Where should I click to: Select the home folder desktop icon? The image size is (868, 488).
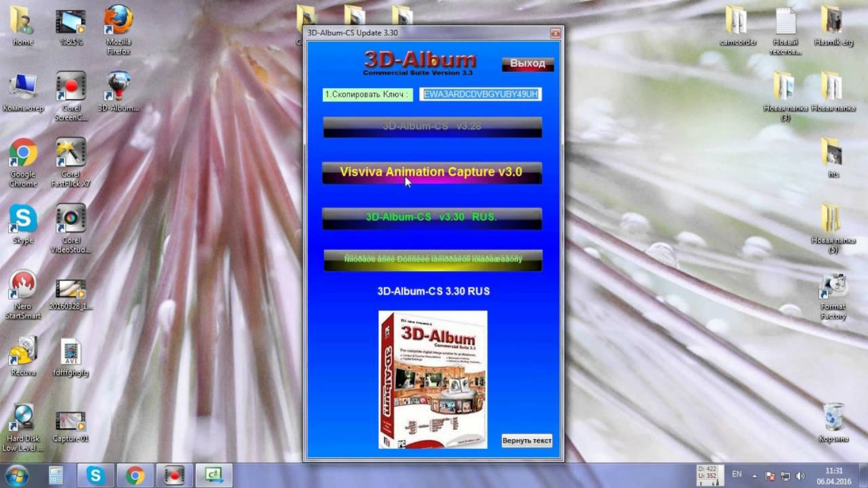23,26
